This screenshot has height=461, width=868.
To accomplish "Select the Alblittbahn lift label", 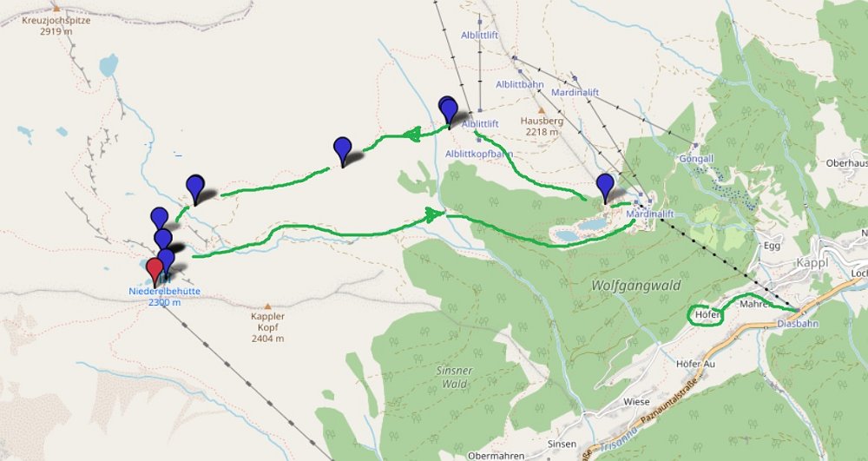I will coord(519,85).
